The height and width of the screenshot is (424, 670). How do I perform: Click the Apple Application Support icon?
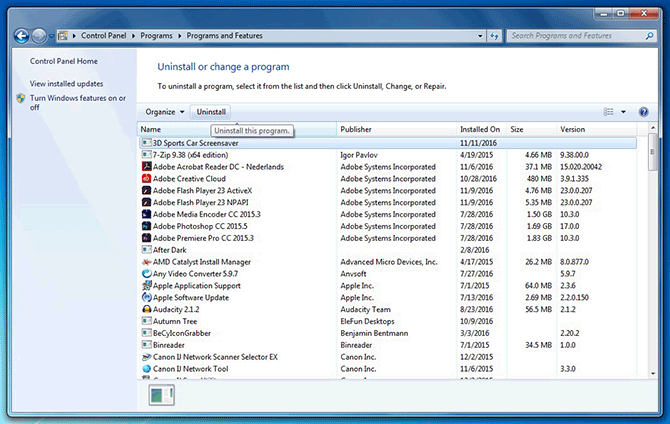[147, 286]
